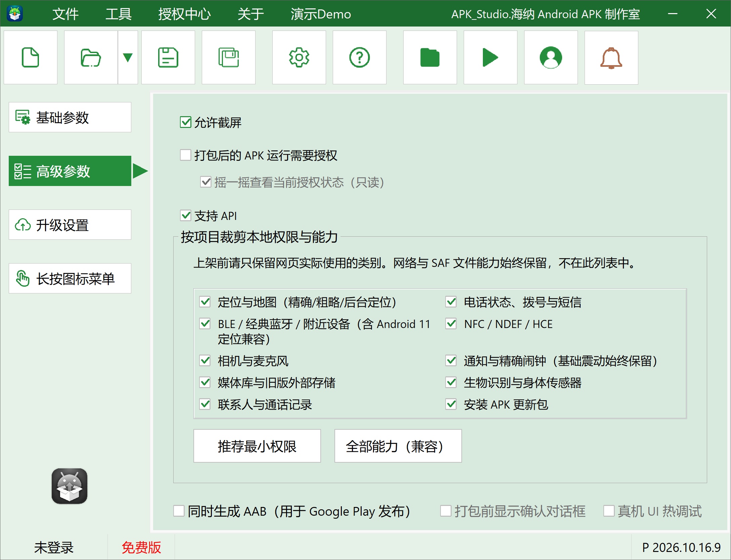Click the 未登录 status bar entry
This screenshot has height=560, width=731.
[x=54, y=547]
